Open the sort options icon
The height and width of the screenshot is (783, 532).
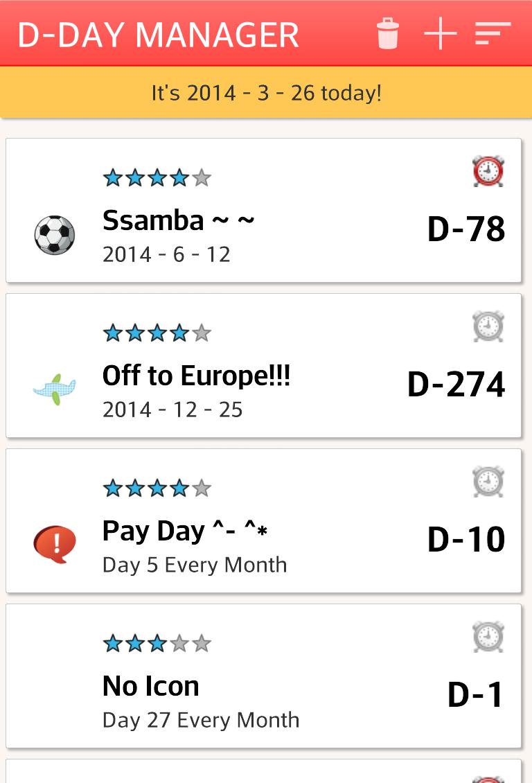493,33
